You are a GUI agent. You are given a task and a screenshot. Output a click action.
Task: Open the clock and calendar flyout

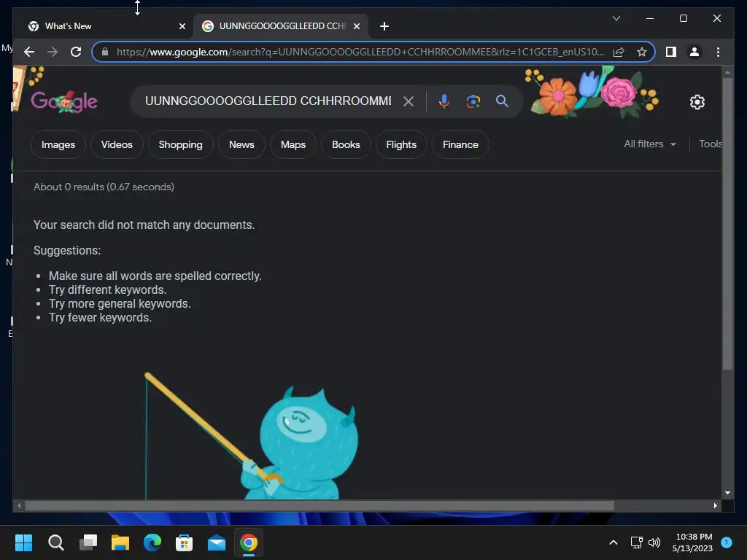tap(693, 542)
